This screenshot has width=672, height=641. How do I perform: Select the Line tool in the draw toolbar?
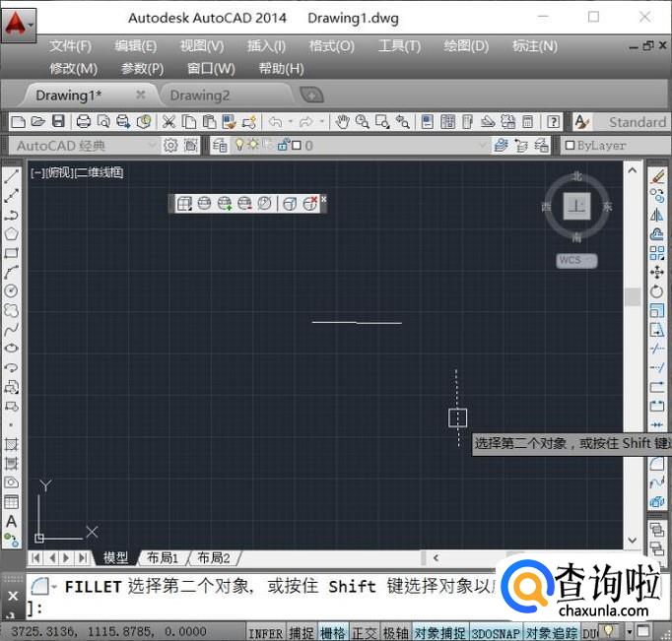tap(12, 178)
